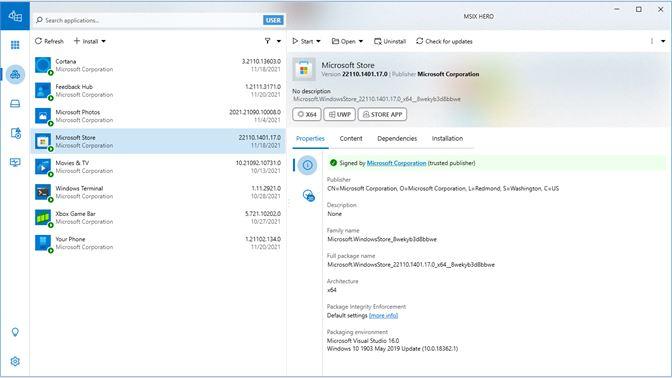
Task: Click the search magnifier icon
Action: coord(39,20)
